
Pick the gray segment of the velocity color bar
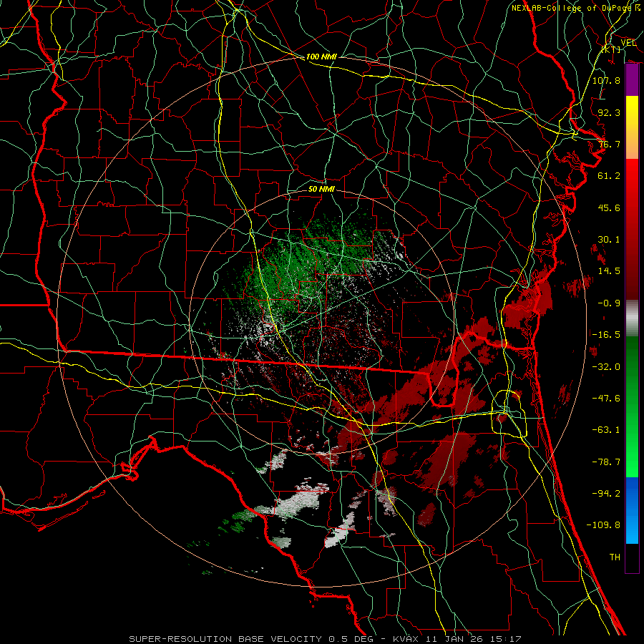(x=632, y=318)
